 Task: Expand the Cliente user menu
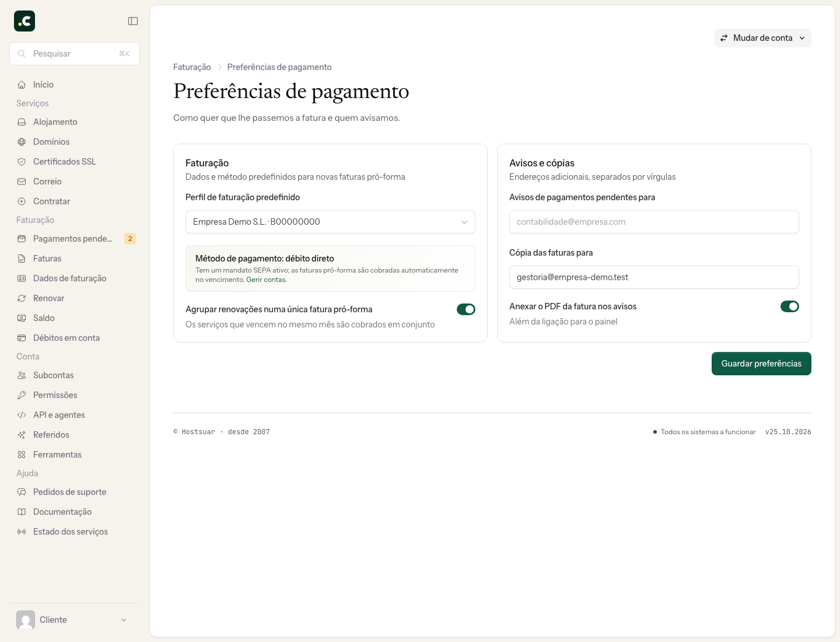click(75, 620)
